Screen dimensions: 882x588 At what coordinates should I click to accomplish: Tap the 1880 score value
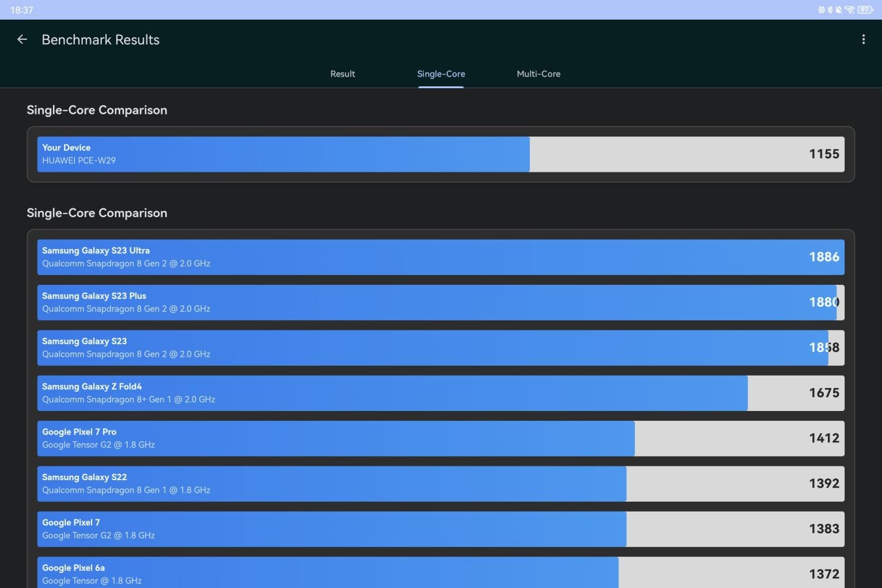[824, 302]
